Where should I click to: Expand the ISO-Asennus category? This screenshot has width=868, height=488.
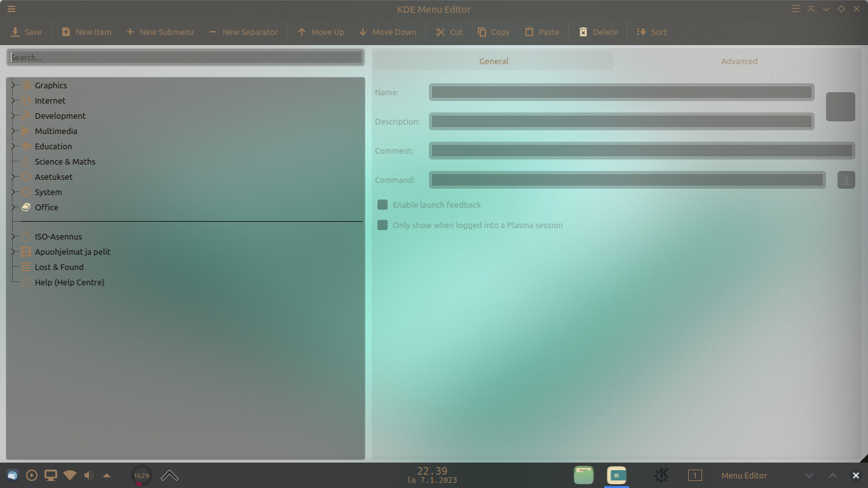[x=14, y=236]
